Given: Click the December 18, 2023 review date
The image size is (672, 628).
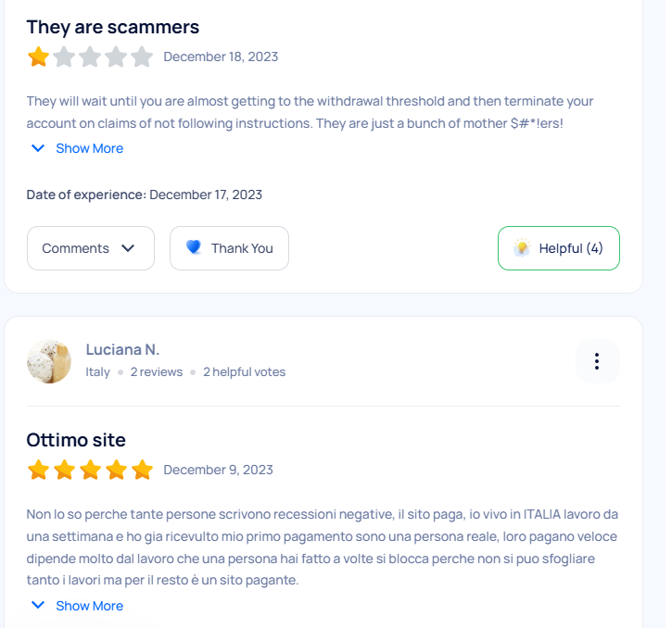Looking at the screenshot, I should (221, 57).
